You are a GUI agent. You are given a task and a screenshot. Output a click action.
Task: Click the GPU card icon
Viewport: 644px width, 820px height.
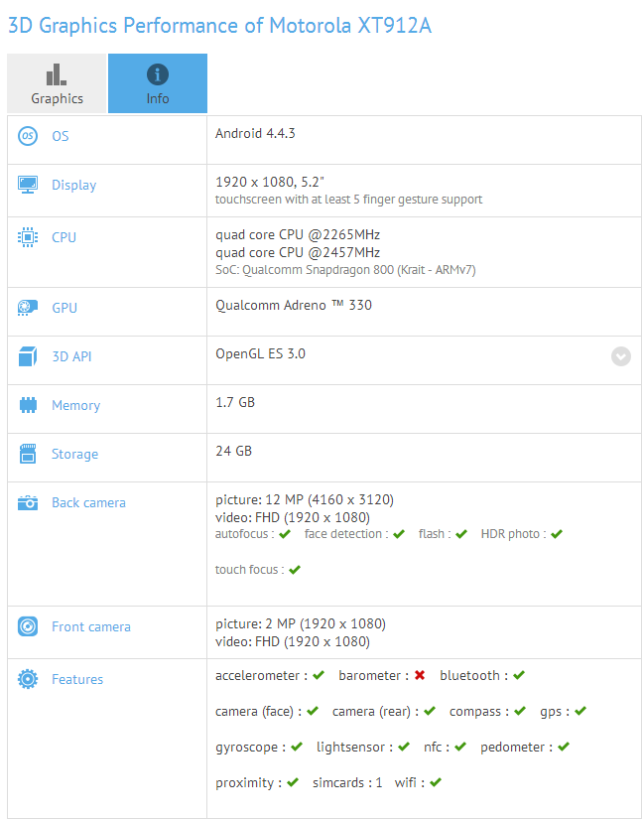(x=28, y=308)
